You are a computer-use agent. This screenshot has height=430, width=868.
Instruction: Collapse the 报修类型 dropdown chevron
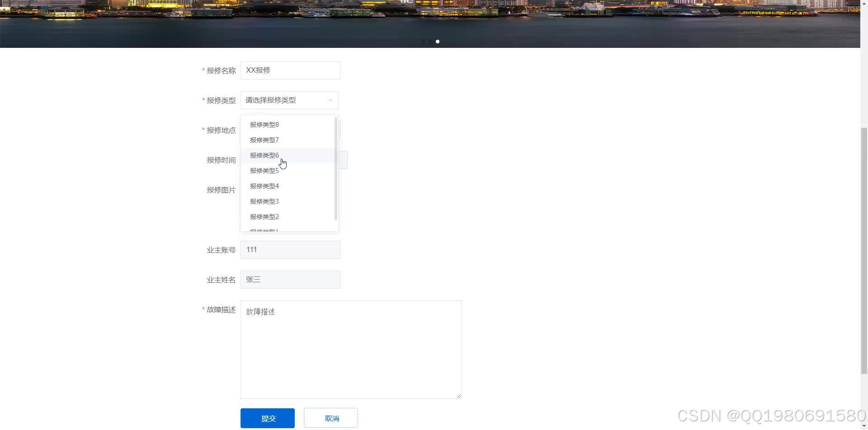click(330, 100)
